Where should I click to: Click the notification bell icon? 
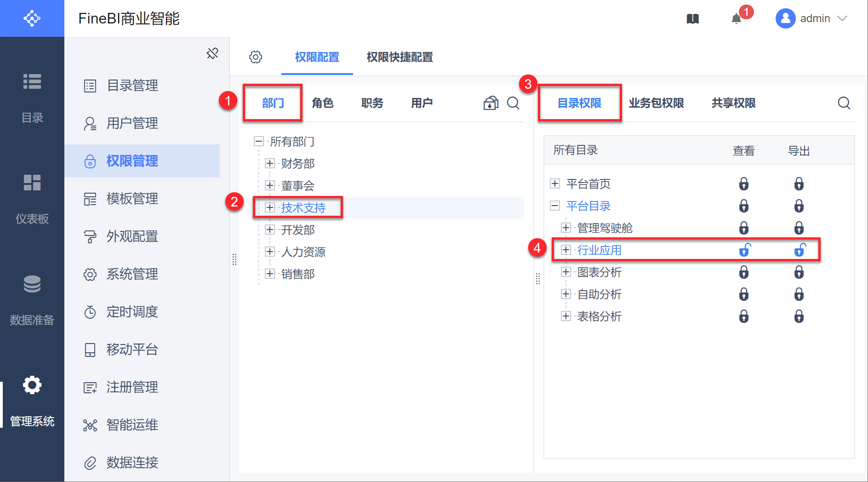pyautogui.click(x=737, y=19)
